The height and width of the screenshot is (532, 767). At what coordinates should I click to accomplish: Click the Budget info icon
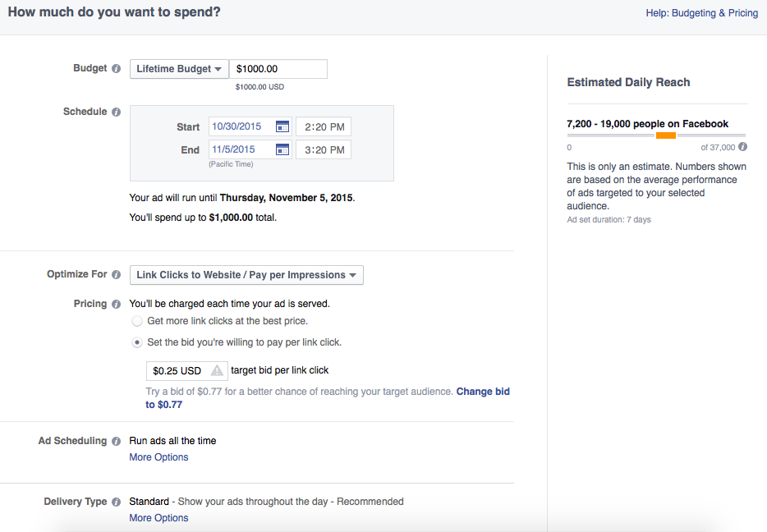(116, 68)
